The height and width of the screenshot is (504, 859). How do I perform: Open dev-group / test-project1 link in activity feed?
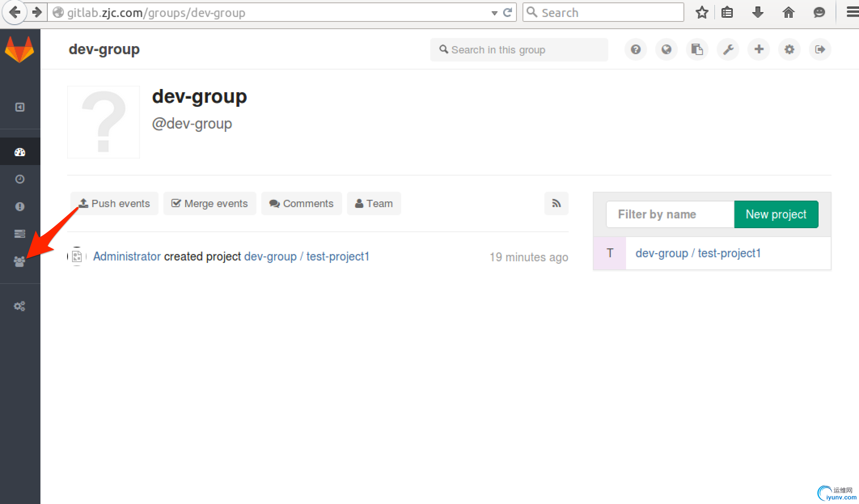pyautogui.click(x=307, y=256)
